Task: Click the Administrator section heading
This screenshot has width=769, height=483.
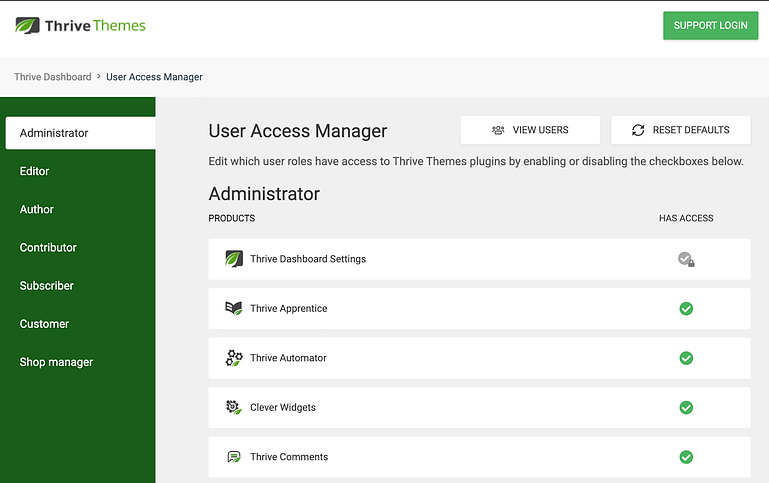Action: 264,194
